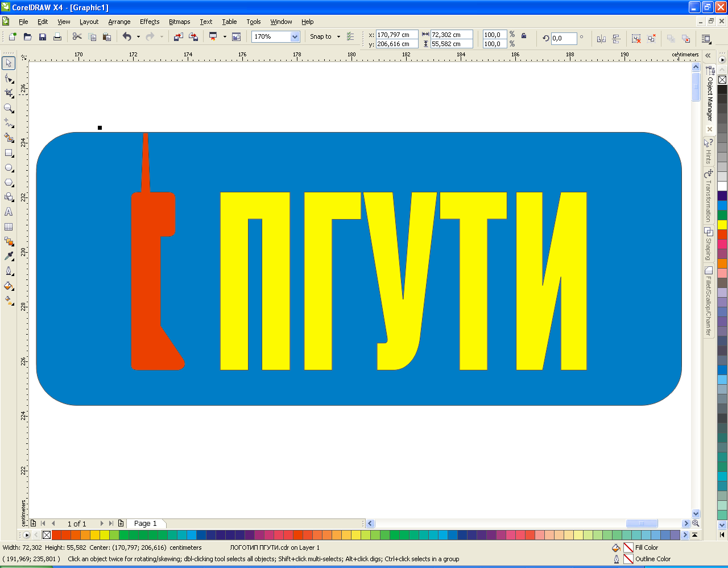
Task: Click Mirror vertically button
Action: tap(616, 39)
